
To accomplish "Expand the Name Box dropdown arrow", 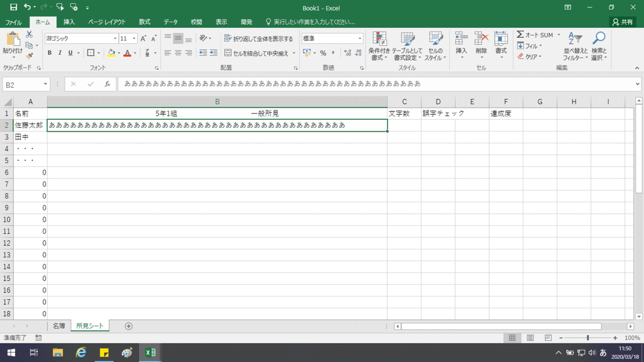I will click(x=46, y=84).
